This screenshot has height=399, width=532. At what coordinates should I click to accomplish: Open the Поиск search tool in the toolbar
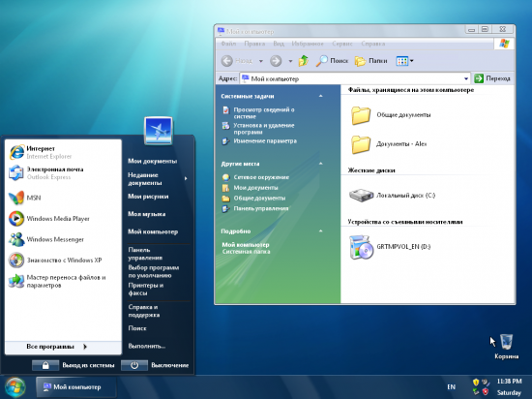point(332,61)
